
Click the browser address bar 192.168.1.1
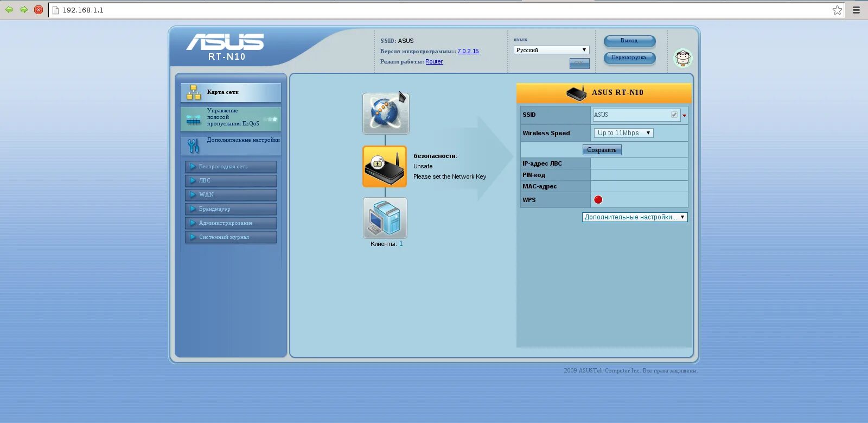[445, 10]
